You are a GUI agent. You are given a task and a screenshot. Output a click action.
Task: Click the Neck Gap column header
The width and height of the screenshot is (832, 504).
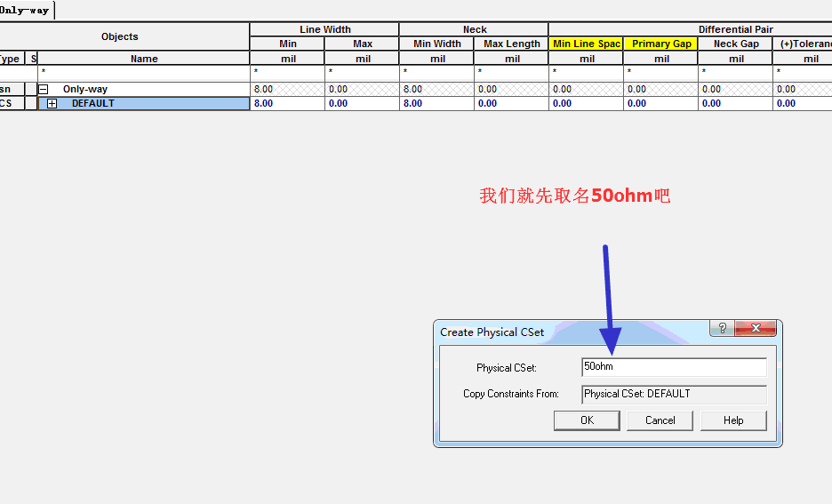[x=736, y=44]
